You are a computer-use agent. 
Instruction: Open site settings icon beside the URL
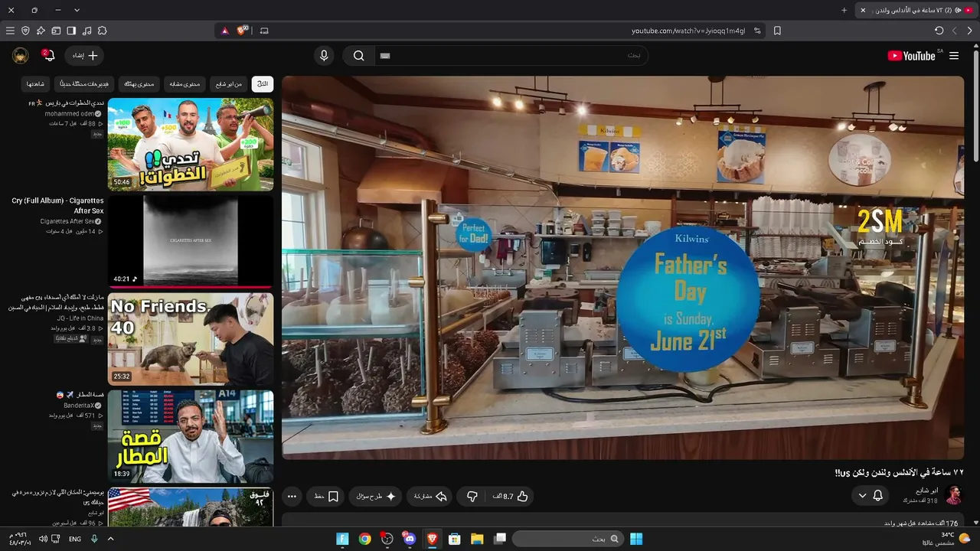tap(757, 31)
